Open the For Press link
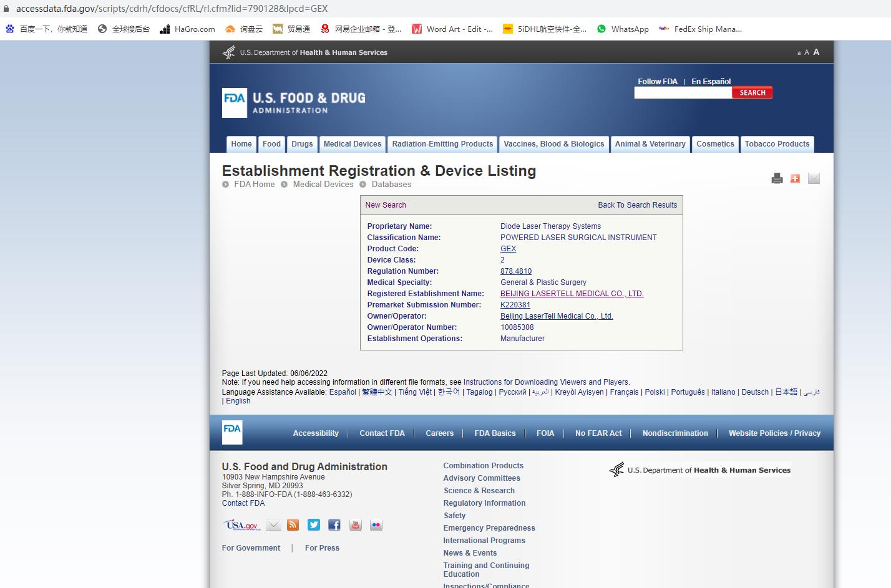The image size is (891, 588). point(322,548)
